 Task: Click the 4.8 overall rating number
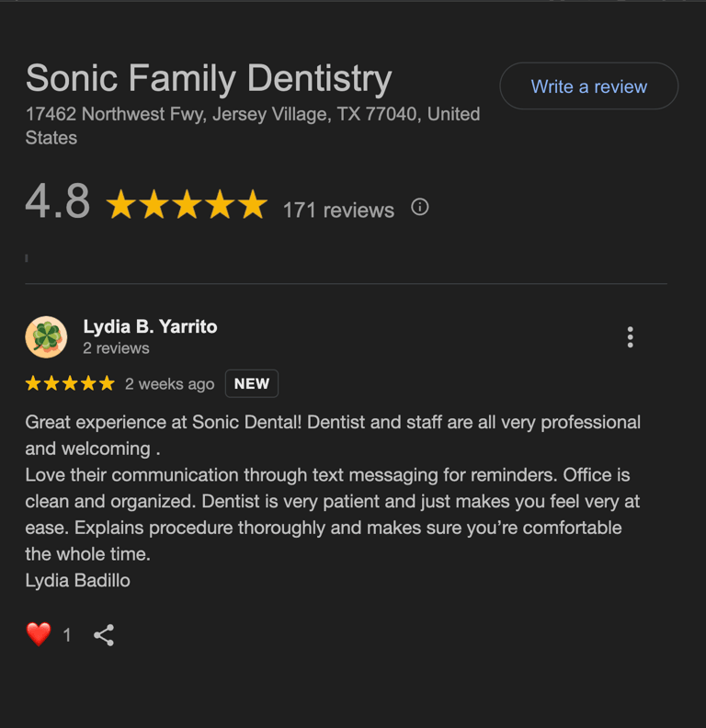58,201
